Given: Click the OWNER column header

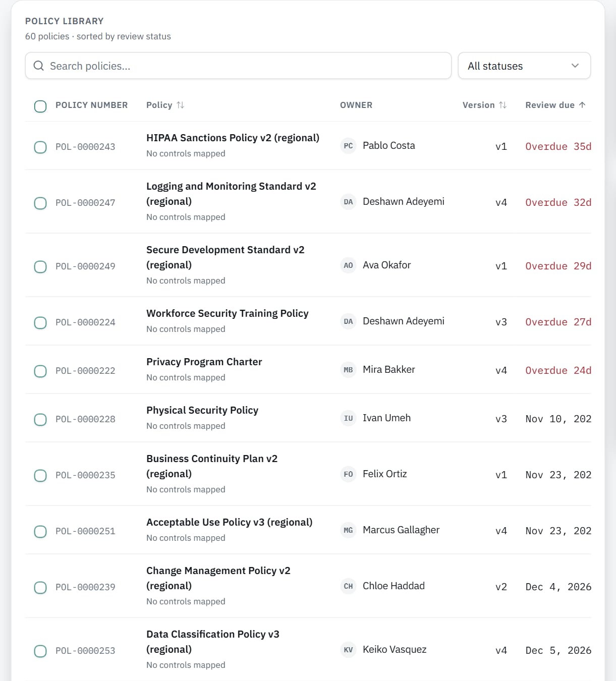Looking at the screenshot, I should [356, 105].
